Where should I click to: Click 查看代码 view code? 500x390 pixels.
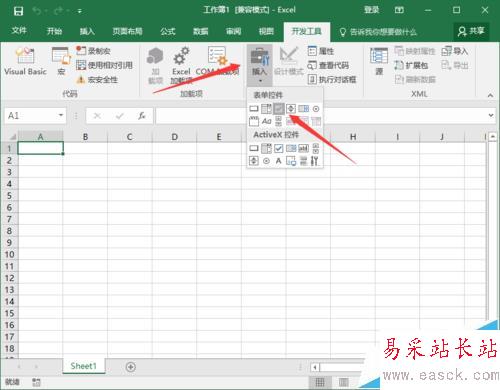click(x=328, y=65)
